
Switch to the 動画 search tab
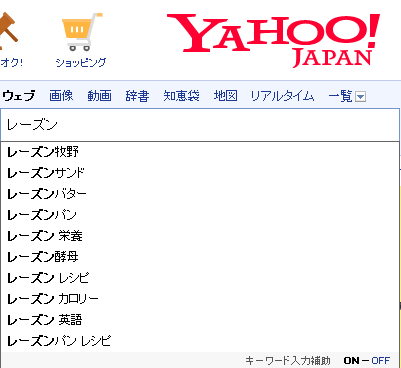[99, 96]
